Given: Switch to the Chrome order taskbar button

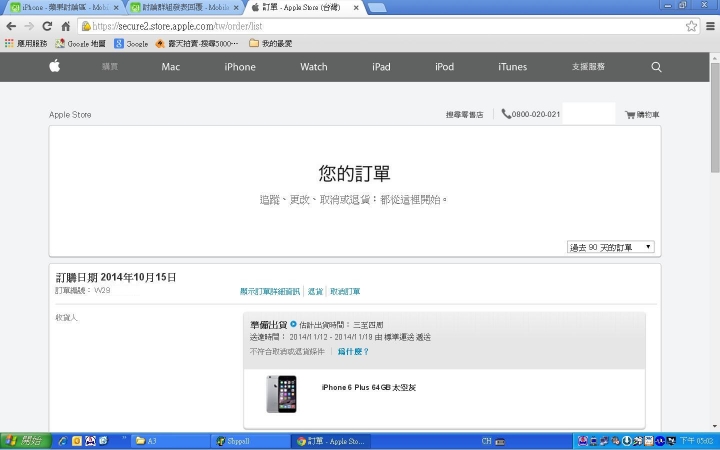Looking at the screenshot, I should (x=331, y=441).
